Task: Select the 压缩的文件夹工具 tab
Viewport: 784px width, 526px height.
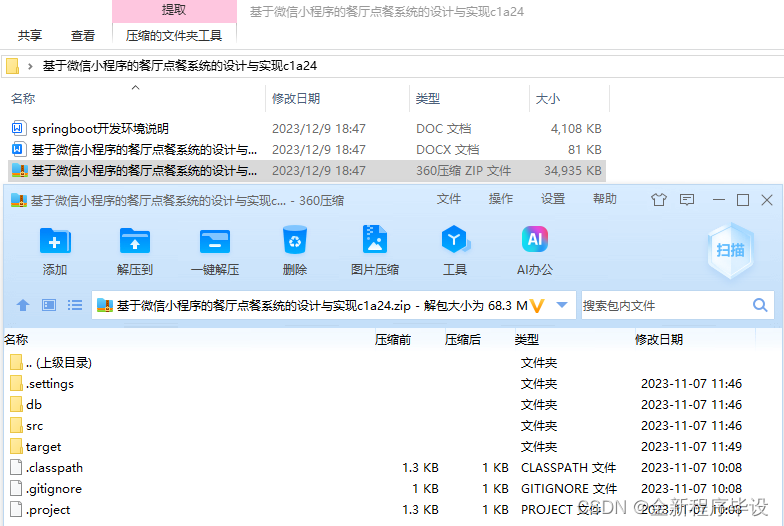Action: tap(174, 36)
